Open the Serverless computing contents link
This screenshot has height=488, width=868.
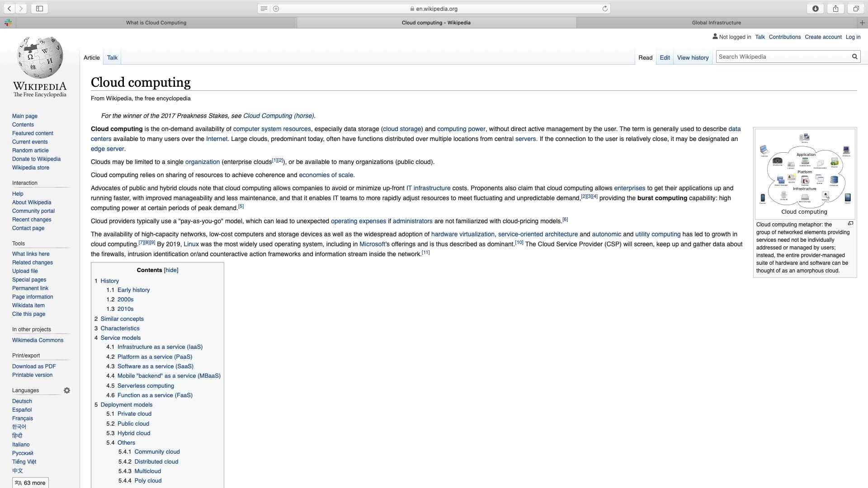(x=146, y=386)
